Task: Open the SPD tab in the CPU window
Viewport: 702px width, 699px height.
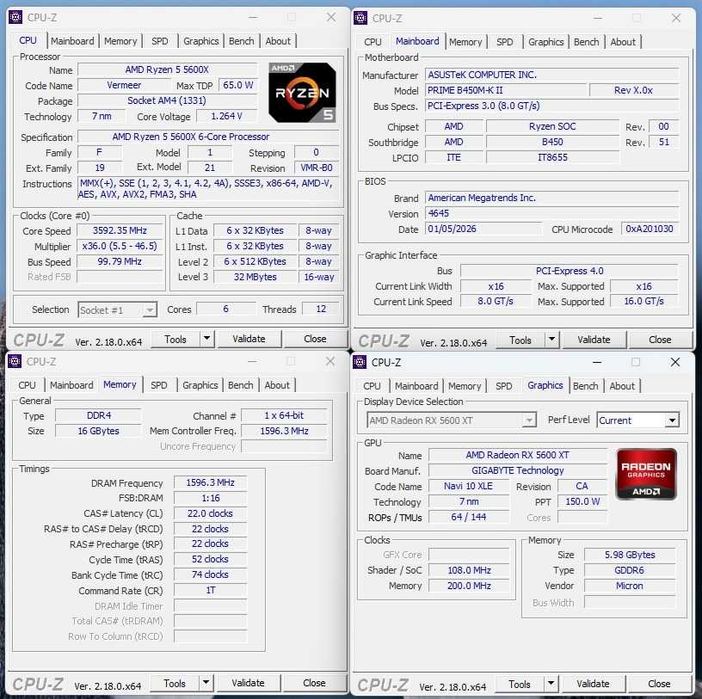Action: (160, 41)
